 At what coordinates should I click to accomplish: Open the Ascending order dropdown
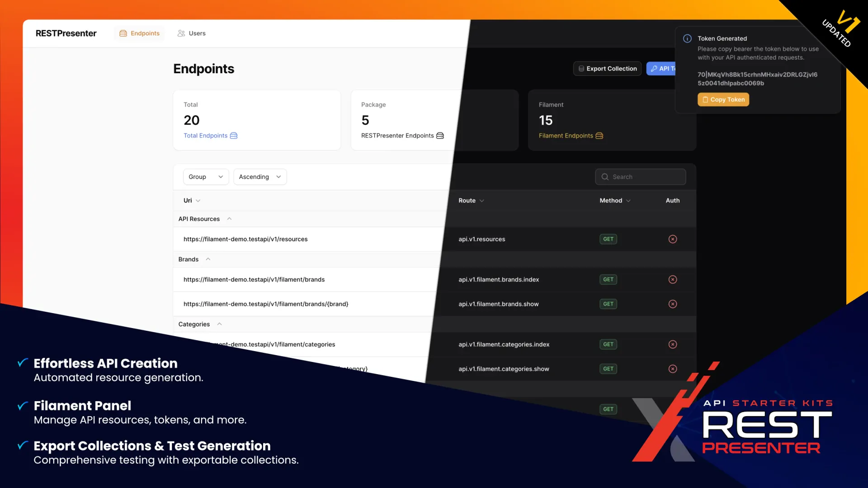click(259, 177)
